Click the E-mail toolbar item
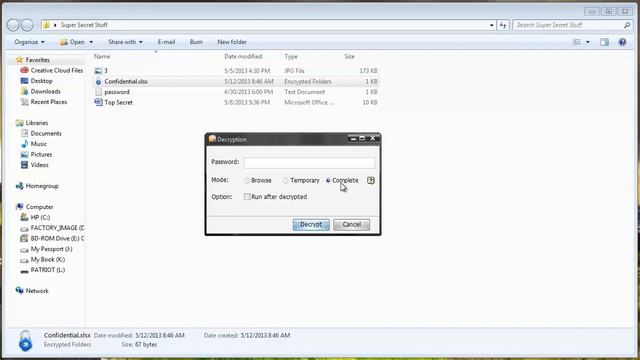Screen dimensions: 640x360 166,42
